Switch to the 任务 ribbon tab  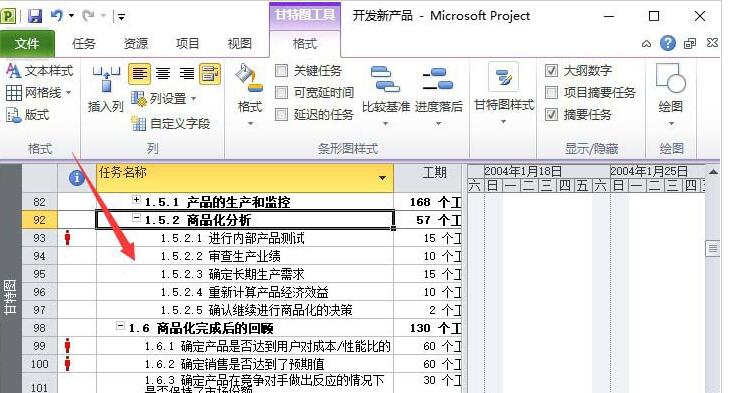(x=84, y=44)
